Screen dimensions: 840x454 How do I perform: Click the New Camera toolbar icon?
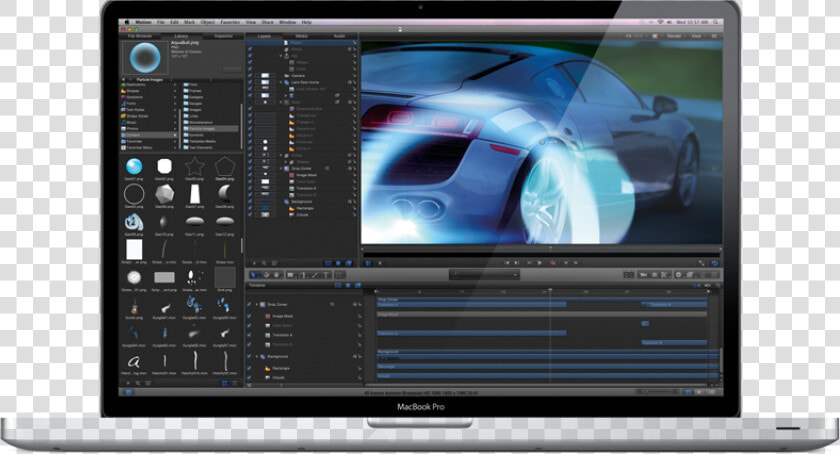(642, 275)
